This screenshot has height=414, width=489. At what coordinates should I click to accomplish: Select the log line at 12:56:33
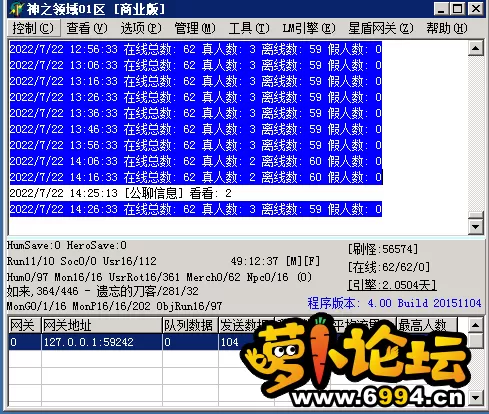(196, 49)
